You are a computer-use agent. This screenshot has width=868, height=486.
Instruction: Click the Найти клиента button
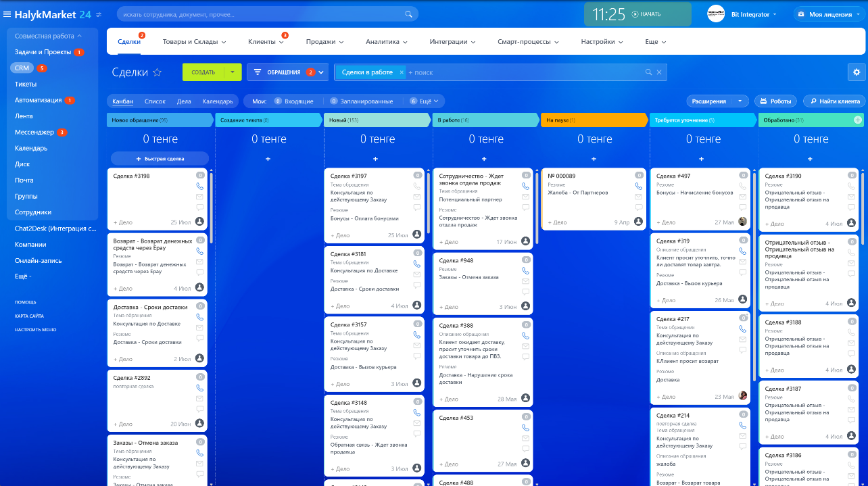834,101
